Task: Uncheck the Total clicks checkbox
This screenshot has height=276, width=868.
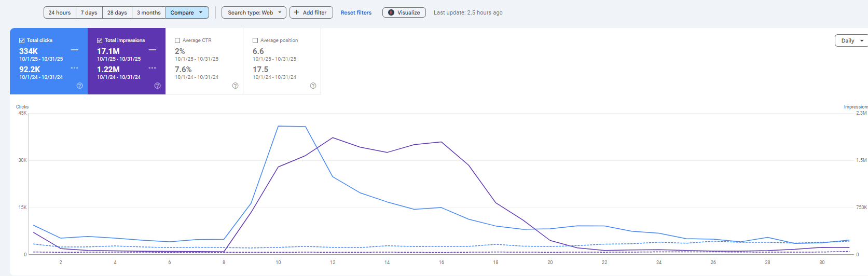Action: [x=22, y=40]
